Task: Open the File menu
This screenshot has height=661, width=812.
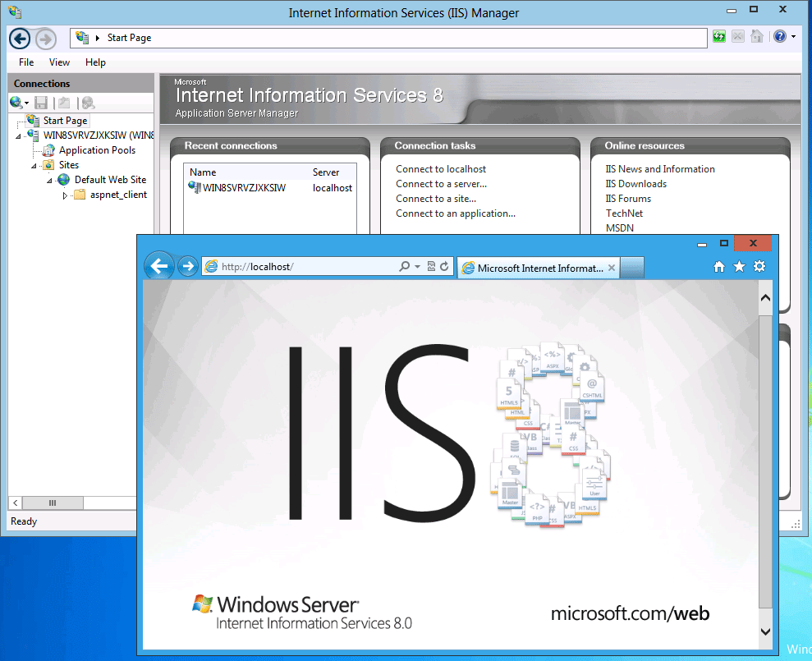Action: 25,62
